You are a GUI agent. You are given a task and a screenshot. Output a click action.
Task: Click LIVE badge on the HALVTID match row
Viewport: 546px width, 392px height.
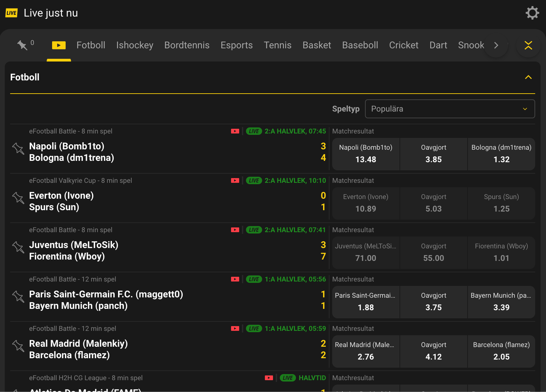coord(288,378)
